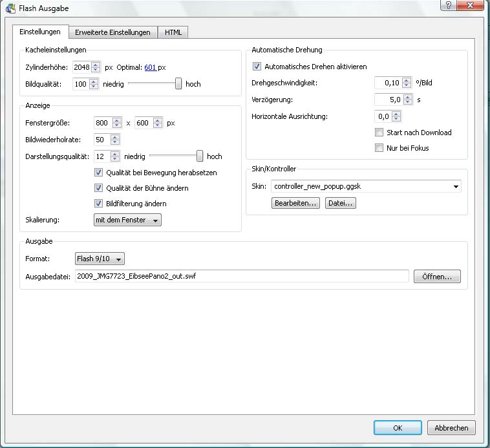Open the Skin dropdown list
The image size is (490, 448).
click(x=456, y=187)
